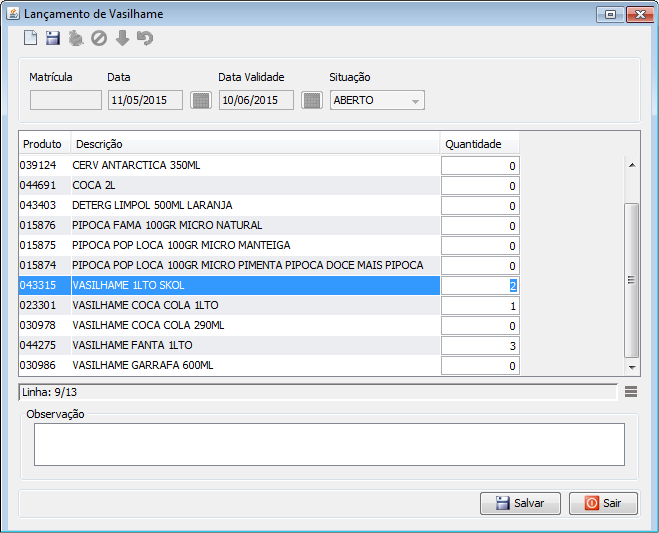
Task: Click product code 043403
Action: (x=38, y=205)
